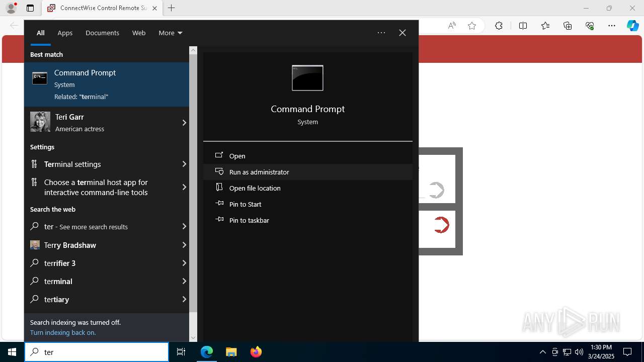Open Edge Browser essentials icon
Viewport: 644px width, 362px height.
point(590,26)
